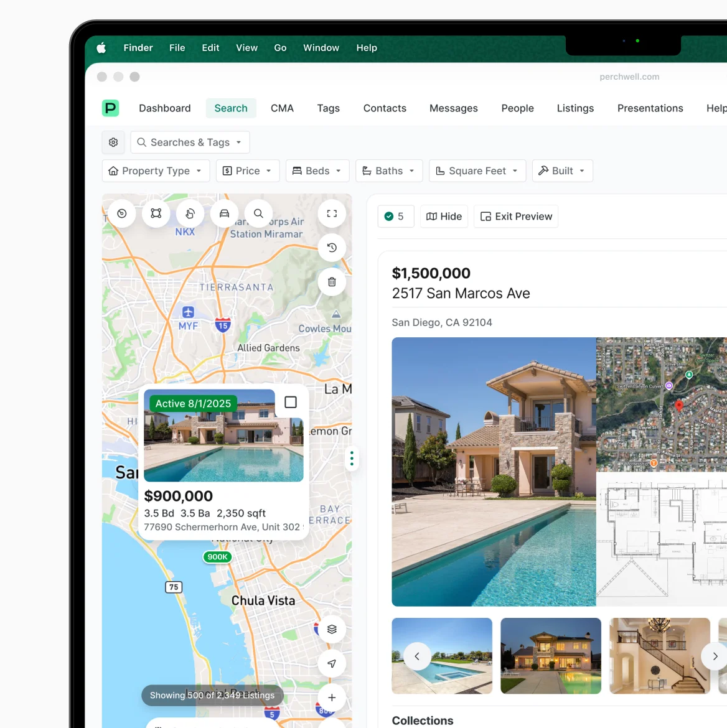The image size is (727, 728).
Task: Expand the Square Feet filter
Action: (x=477, y=171)
